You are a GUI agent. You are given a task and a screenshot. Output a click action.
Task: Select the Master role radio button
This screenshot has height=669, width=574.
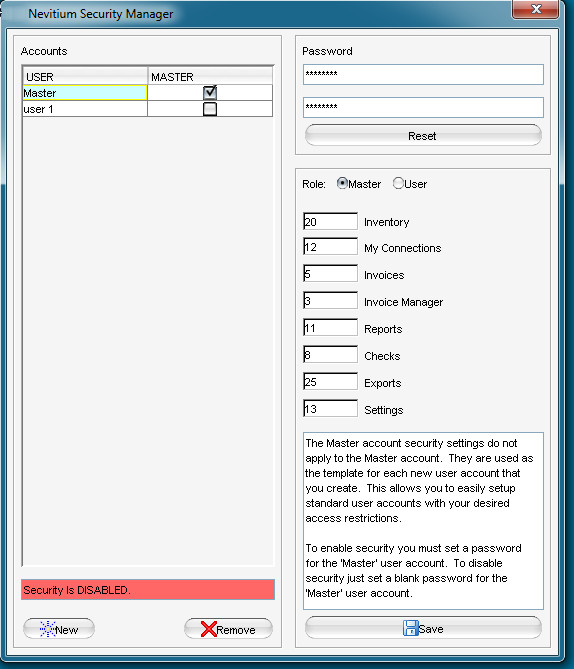tap(342, 183)
